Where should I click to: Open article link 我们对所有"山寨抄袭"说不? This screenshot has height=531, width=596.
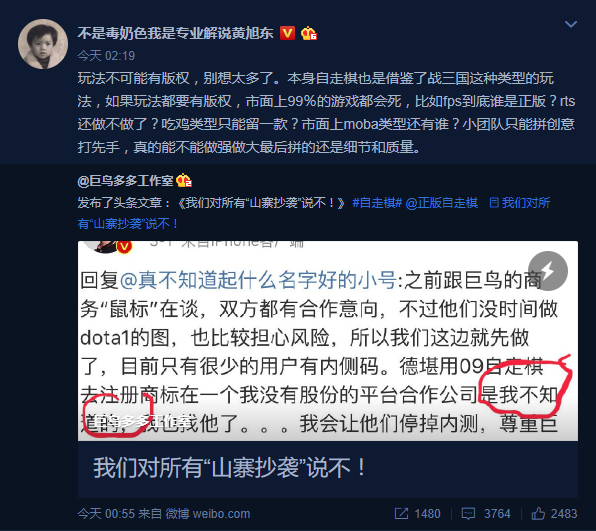(x=314, y=213)
